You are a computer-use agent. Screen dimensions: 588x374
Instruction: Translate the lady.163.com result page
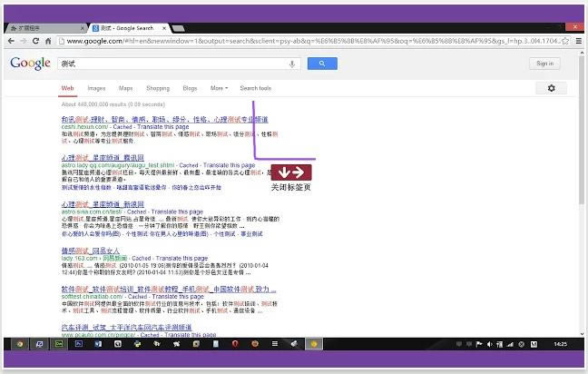(x=181, y=258)
